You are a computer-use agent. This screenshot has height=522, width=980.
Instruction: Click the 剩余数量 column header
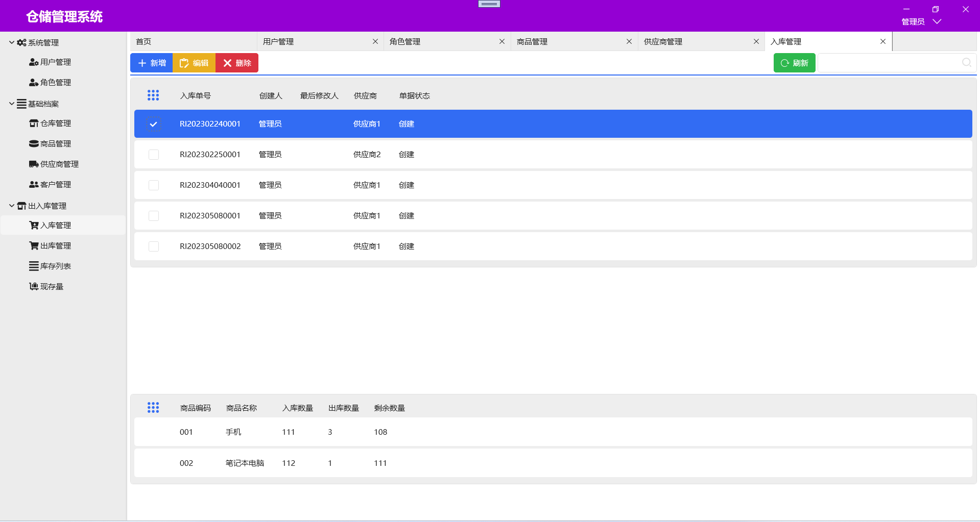(390, 408)
